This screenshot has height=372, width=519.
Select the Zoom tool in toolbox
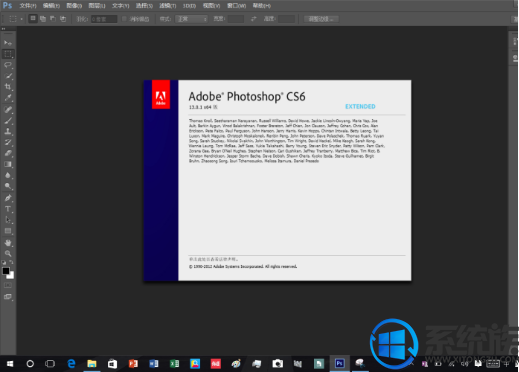coord(8,254)
